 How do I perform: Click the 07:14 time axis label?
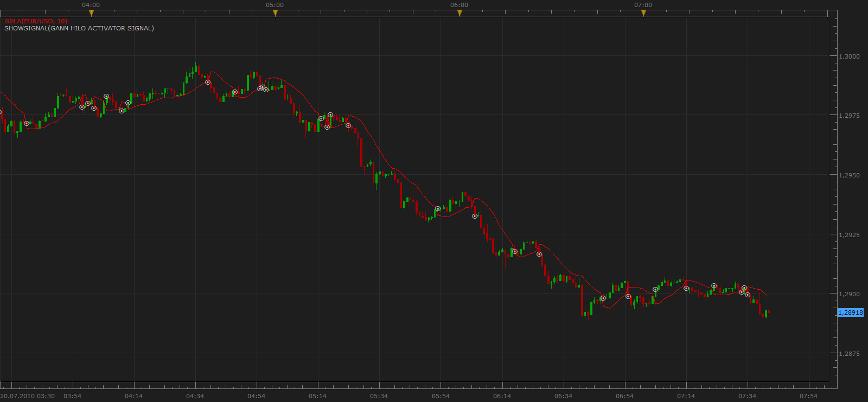coord(686,396)
